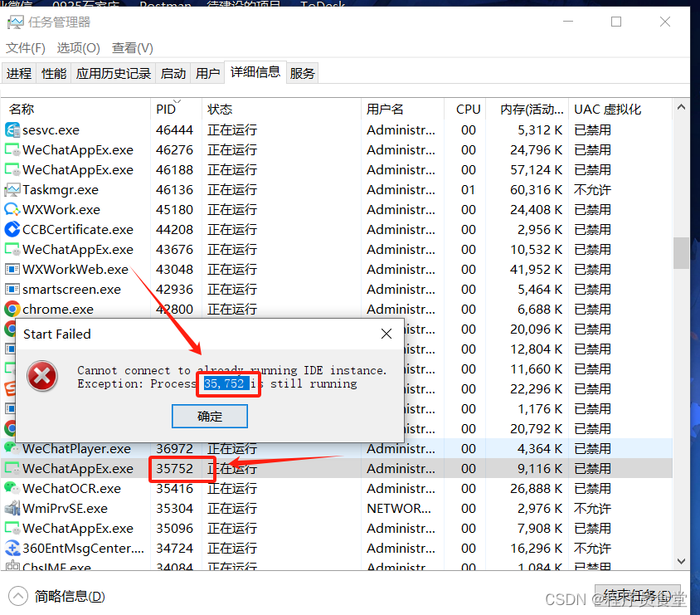Viewport: 700px width, 615px height.
Task: Click the CCBCertificate.exe process icon
Action: (x=12, y=230)
